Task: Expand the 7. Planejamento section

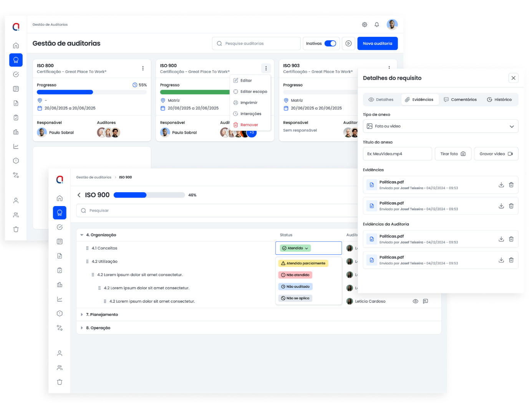Action: (x=82, y=315)
